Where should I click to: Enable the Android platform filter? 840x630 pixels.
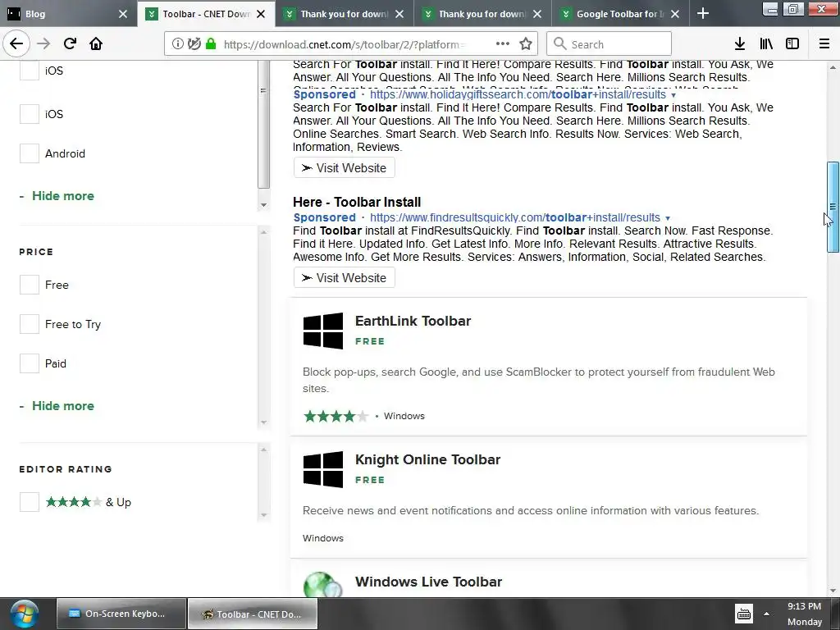coord(30,153)
